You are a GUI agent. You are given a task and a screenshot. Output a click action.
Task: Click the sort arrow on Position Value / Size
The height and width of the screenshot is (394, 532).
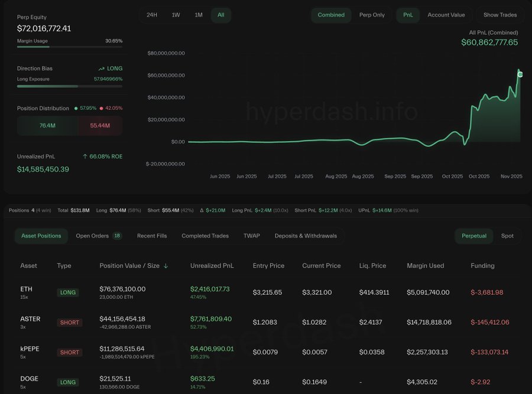pyautogui.click(x=166, y=266)
